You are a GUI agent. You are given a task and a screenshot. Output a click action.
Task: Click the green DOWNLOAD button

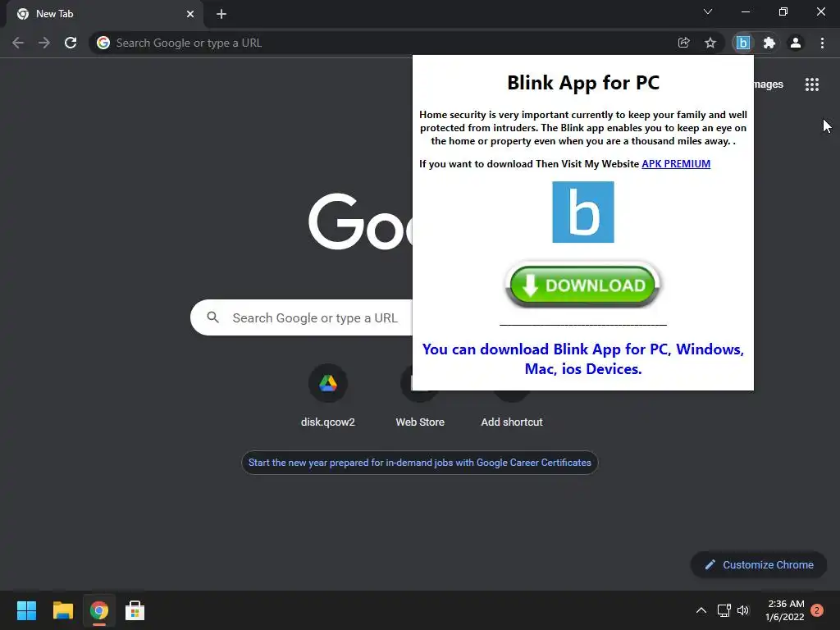click(x=582, y=285)
